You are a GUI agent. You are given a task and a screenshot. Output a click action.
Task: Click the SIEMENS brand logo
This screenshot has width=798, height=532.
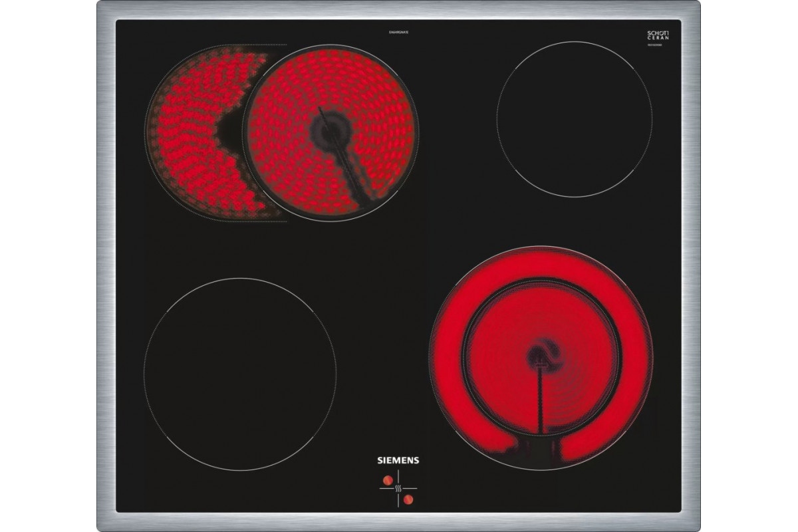pyautogui.click(x=398, y=460)
